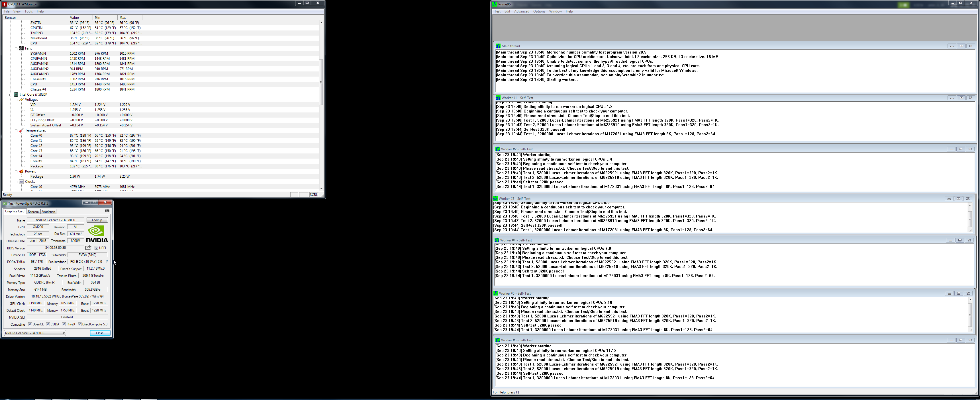Take a GPU-Z screenshot with the camera icon
Viewport: 980px width, 400px height.
(107, 211)
